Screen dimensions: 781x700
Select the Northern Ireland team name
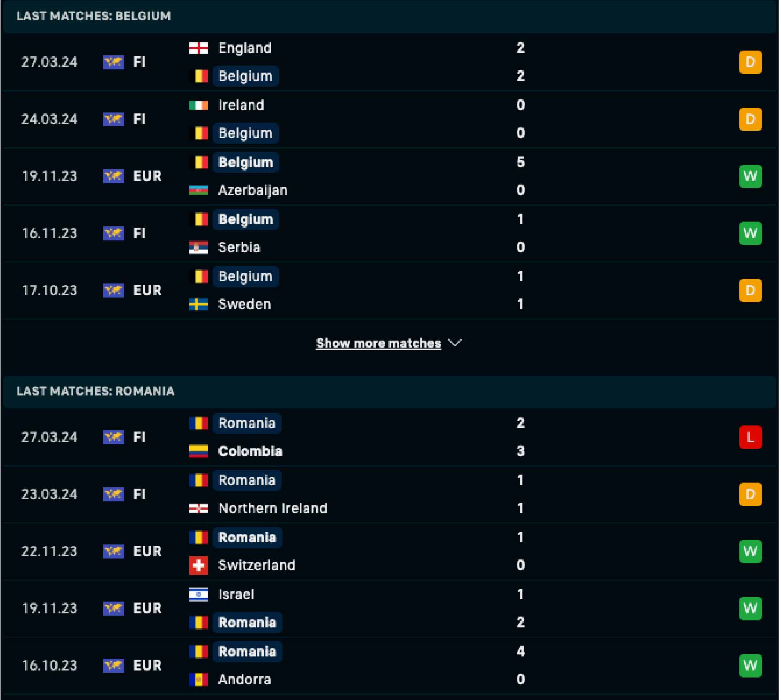click(273, 508)
